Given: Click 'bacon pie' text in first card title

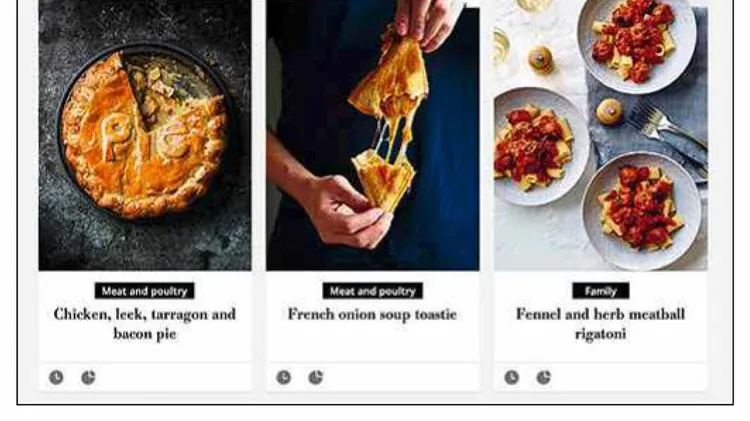Looking at the screenshot, I should (145, 333).
